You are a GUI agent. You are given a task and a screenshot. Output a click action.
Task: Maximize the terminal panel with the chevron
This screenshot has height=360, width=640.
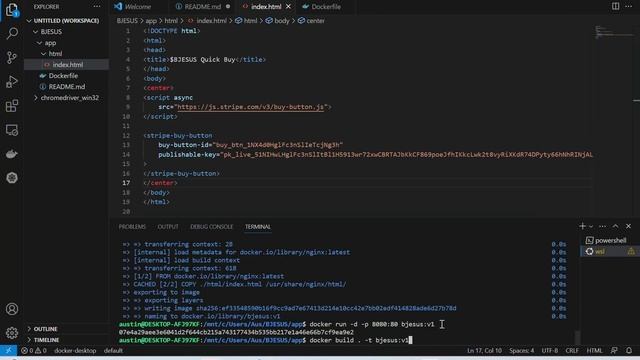(x=615, y=226)
